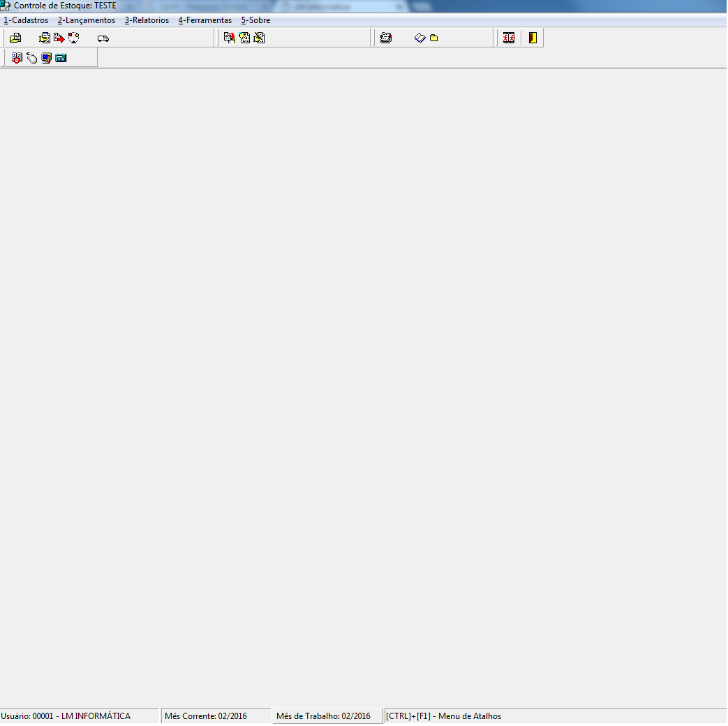Open the 1-Cadastros menu
Image resolution: width=728 pixels, height=726 pixels.
point(26,20)
